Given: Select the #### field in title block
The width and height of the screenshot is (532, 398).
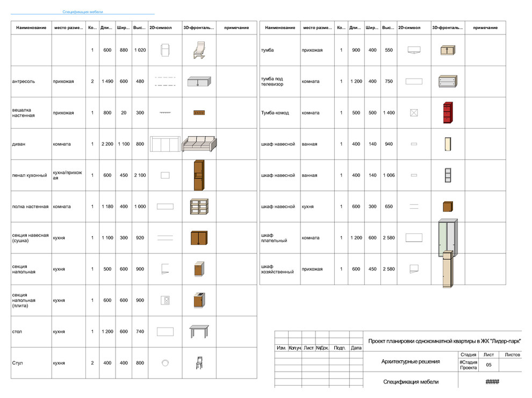Looking at the screenshot, I should 492,382.
